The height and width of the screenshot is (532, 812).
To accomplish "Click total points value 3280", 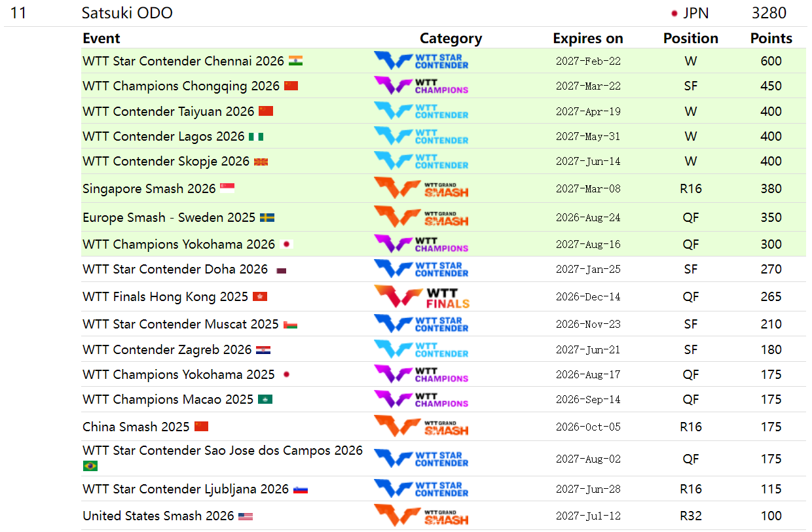I will [x=769, y=13].
